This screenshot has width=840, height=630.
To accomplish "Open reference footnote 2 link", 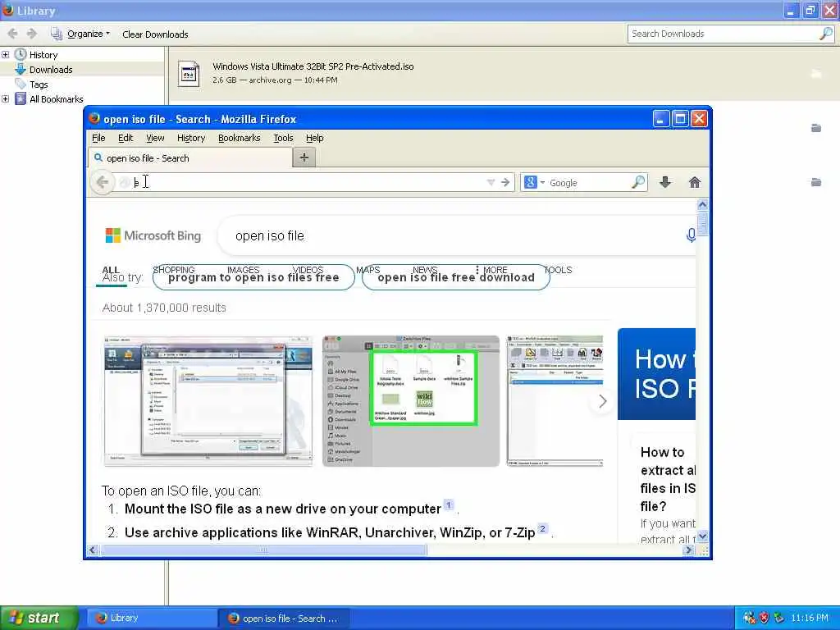I will (543, 529).
